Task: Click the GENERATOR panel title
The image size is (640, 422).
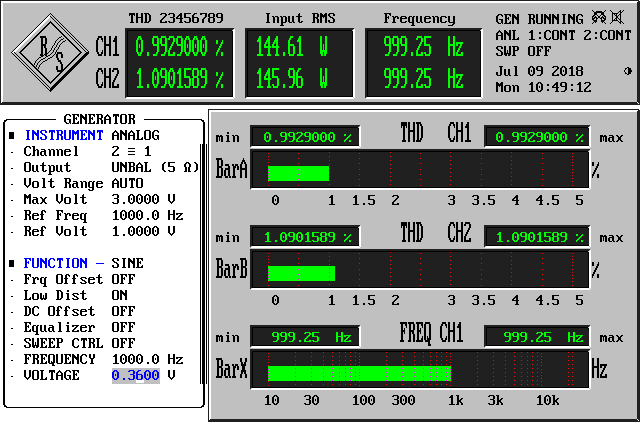Action: (x=99, y=119)
